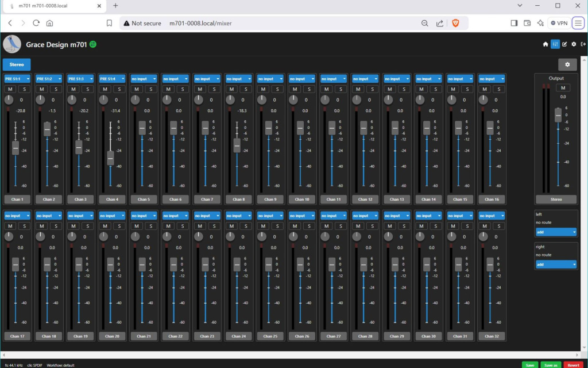
Task: Click the red Revert button
Action: coord(573,365)
